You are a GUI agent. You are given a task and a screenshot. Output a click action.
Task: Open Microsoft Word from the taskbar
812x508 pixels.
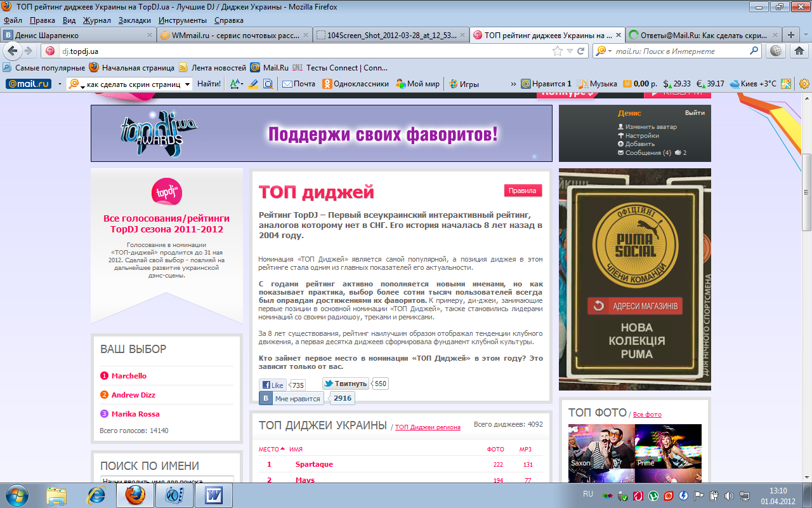tap(214, 495)
